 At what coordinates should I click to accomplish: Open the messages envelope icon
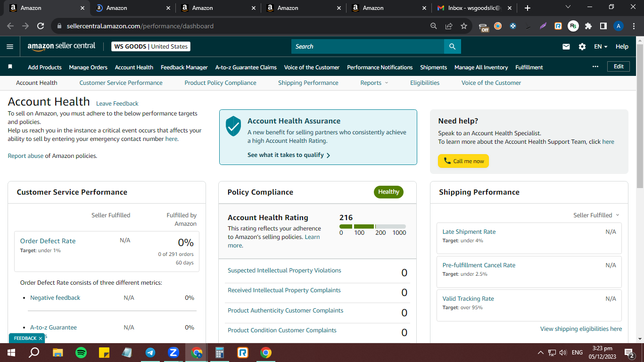point(566,47)
